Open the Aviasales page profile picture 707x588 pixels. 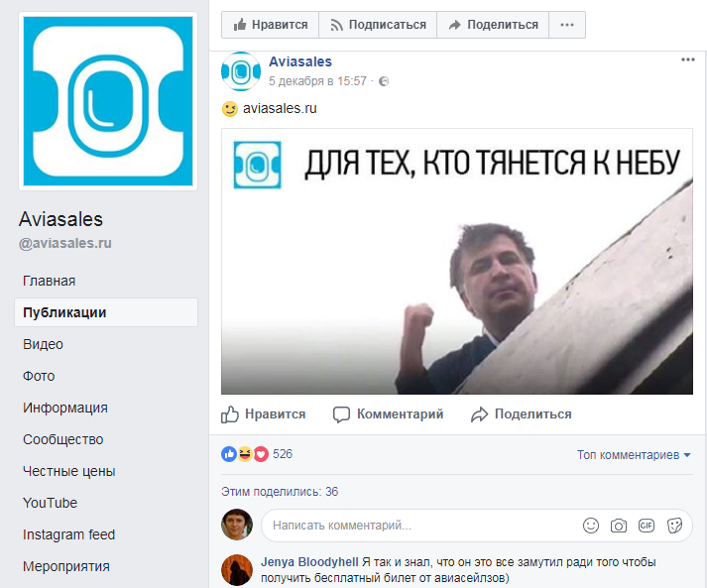(108, 101)
